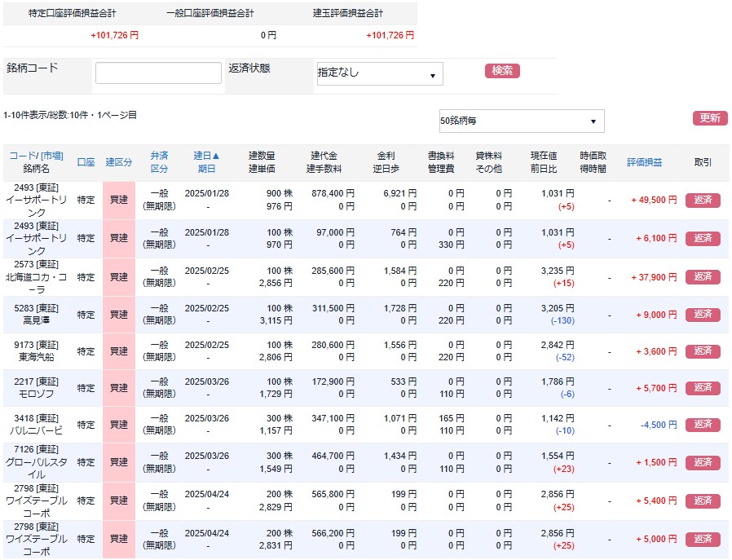Screen dimensions: 732x560
Task: Click 返済 for the +6,100円 イーサポートリンク row
Action: (703, 239)
